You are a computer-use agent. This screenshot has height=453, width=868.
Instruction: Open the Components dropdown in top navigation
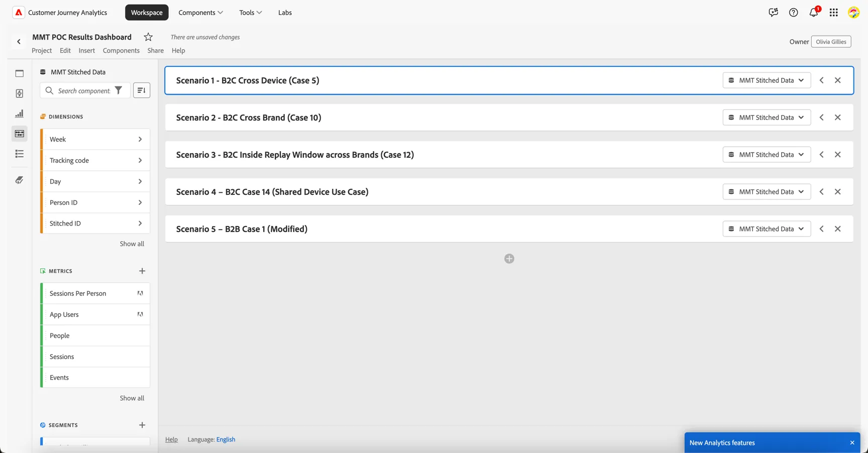(201, 13)
